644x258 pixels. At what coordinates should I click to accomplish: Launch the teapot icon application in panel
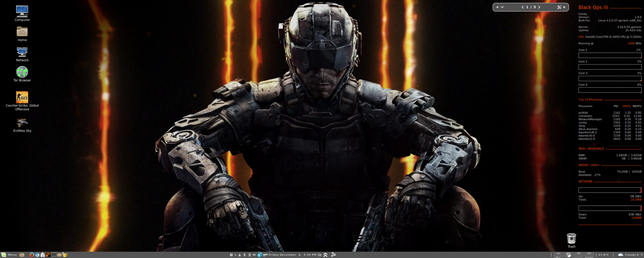point(65,255)
